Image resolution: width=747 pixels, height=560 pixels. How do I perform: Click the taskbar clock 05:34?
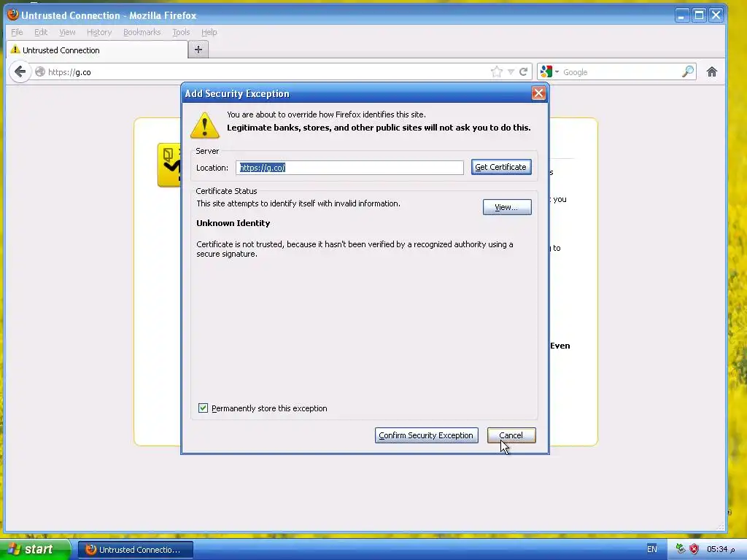721,549
